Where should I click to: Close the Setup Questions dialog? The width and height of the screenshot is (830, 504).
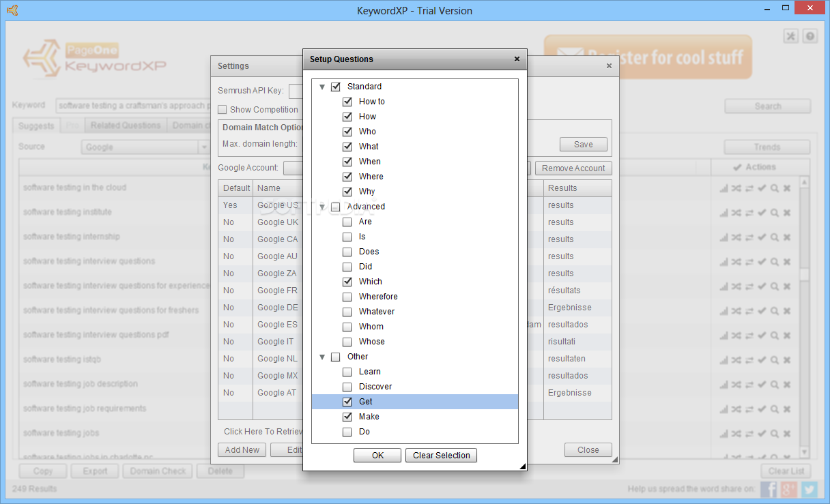(x=517, y=59)
